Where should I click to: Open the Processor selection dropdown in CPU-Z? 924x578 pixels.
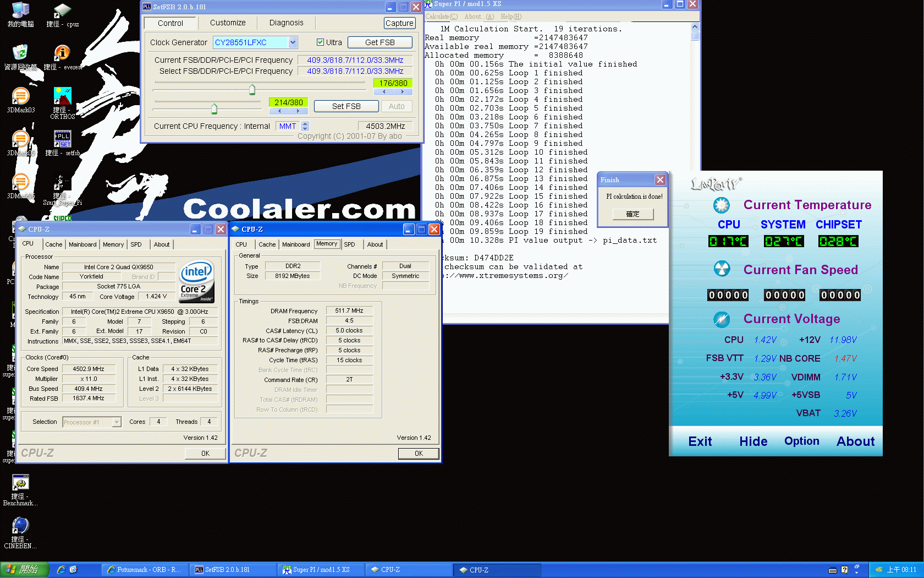pyautogui.click(x=117, y=422)
